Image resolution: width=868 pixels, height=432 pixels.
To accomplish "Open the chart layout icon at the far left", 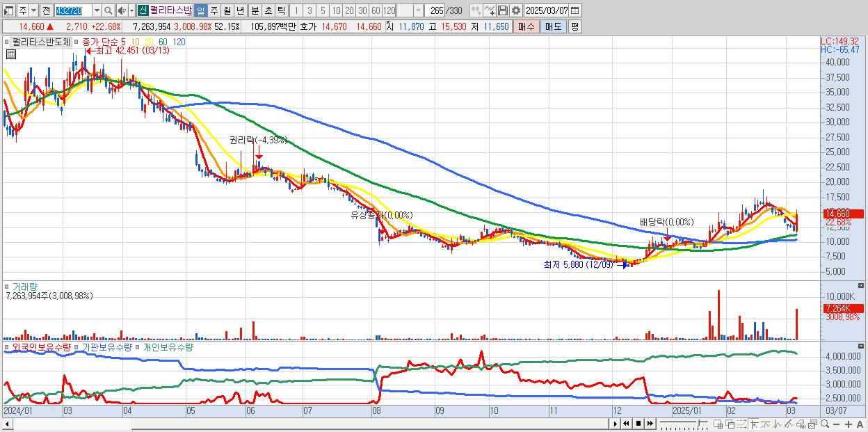I will (9, 10).
